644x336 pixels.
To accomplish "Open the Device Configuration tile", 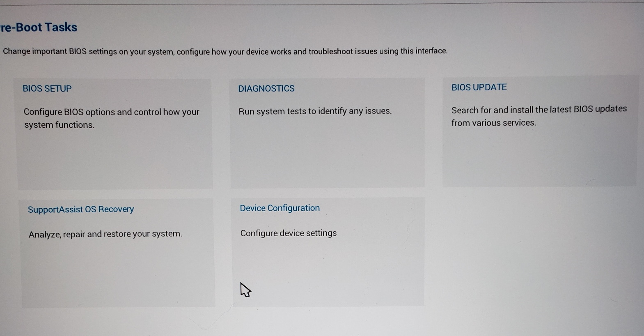I will pos(328,252).
